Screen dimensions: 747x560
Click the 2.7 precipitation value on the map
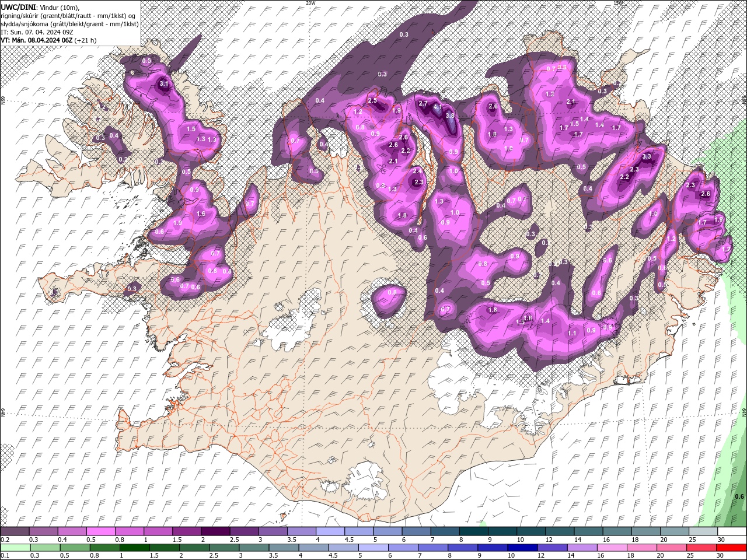tap(424, 103)
